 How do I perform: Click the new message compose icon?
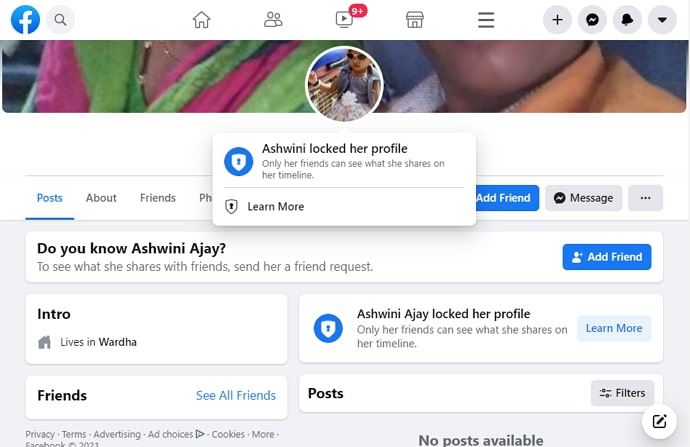point(659,421)
